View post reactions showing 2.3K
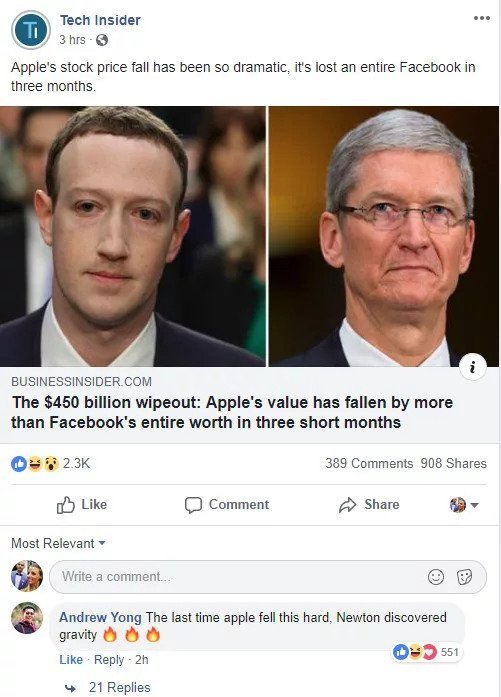Viewport: 501px width, 697px height. (x=50, y=464)
